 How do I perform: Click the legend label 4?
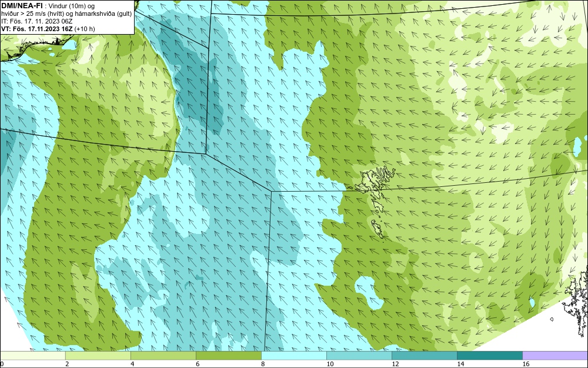(132, 364)
